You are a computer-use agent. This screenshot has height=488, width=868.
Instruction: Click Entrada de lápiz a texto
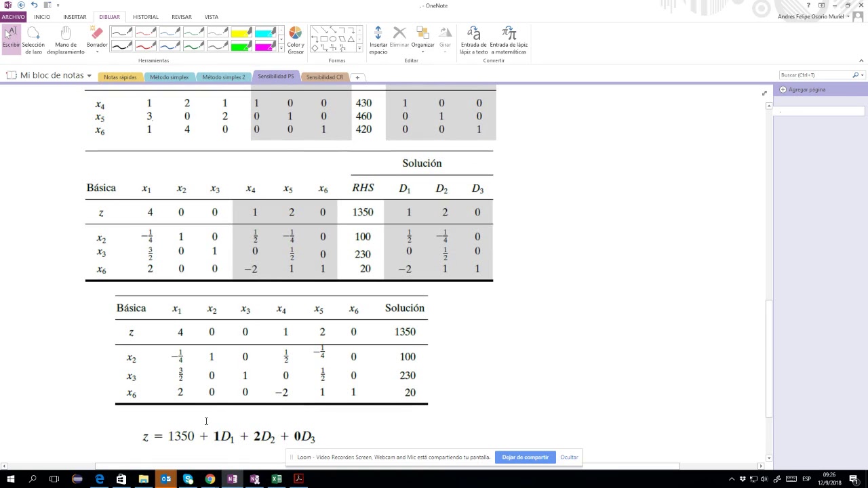point(473,40)
